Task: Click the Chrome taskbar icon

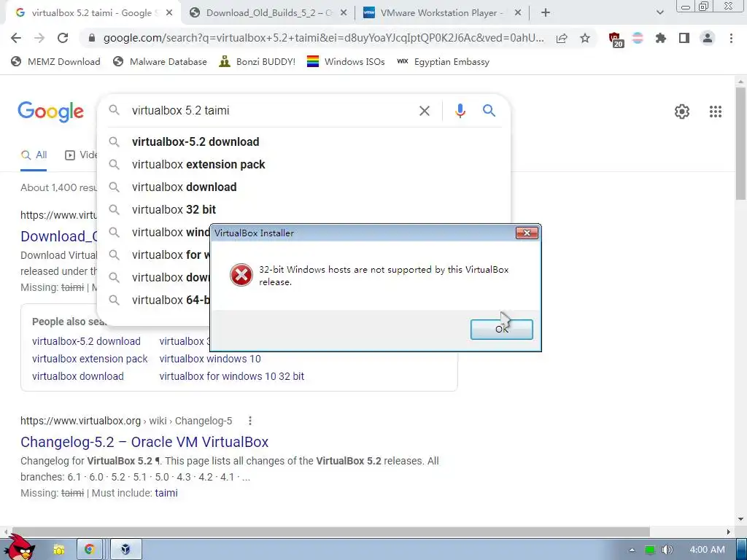Action: pyautogui.click(x=90, y=550)
